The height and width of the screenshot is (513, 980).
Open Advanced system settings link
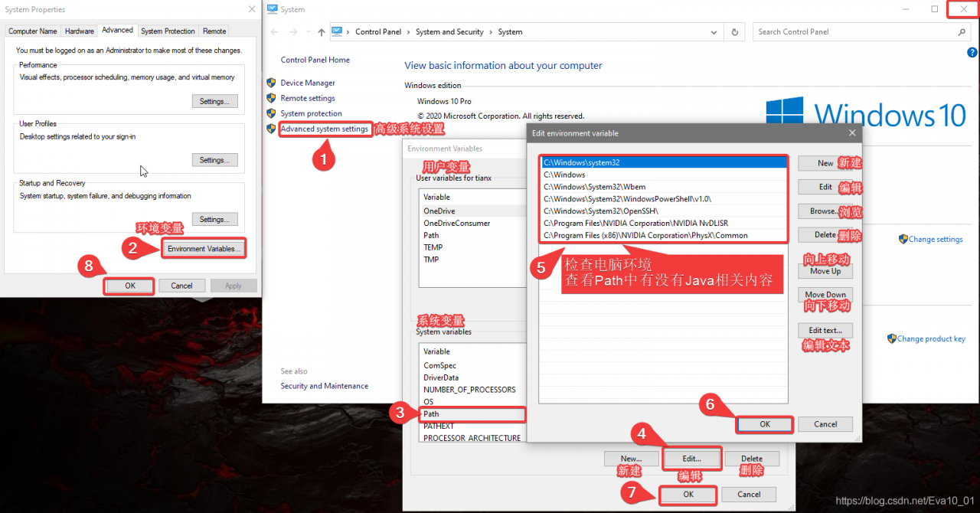pyautogui.click(x=325, y=129)
